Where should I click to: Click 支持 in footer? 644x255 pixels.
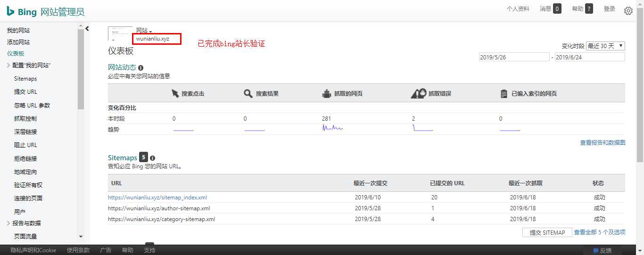[149, 250]
